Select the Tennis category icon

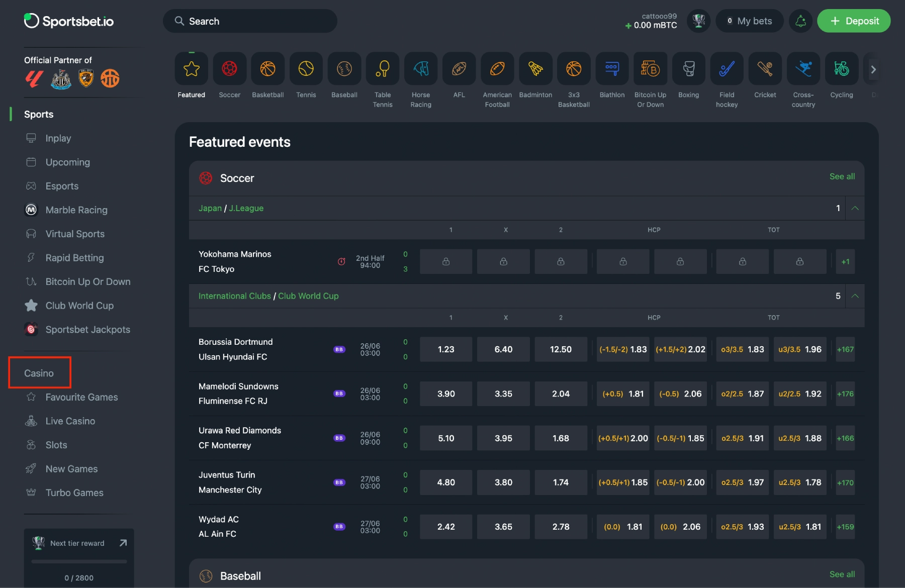tap(306, 69)
